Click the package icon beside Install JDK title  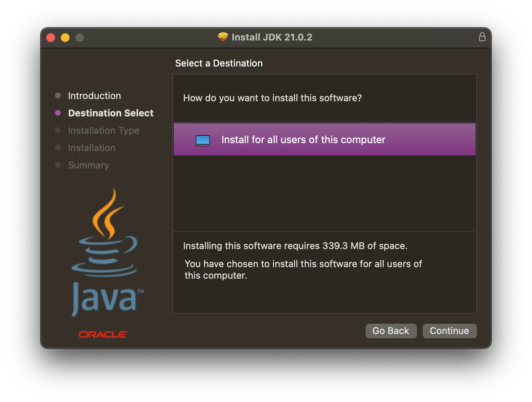point(223,37)
